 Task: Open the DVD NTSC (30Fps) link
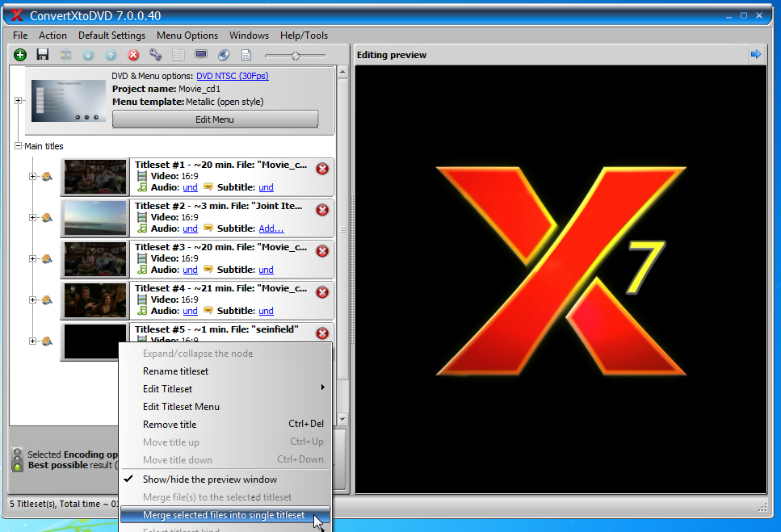click(x=233, y=76)
